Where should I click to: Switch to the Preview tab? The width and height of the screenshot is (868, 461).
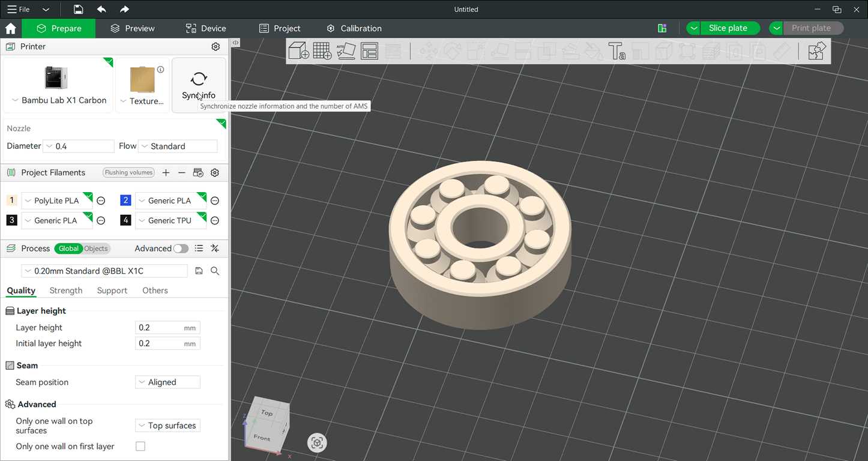[x=132, y=28]
